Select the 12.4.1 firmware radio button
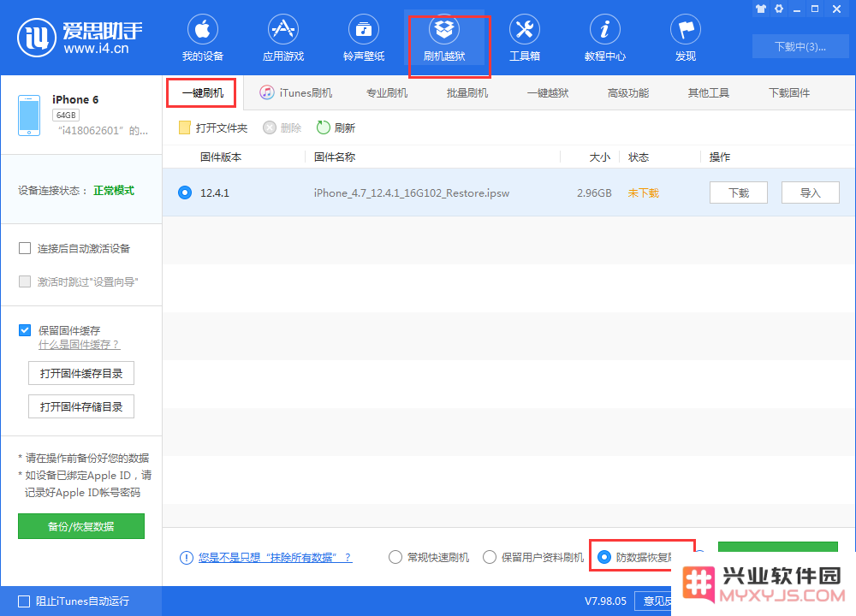The height and width of the screenshot is (616, 856). tap(185, 192)
